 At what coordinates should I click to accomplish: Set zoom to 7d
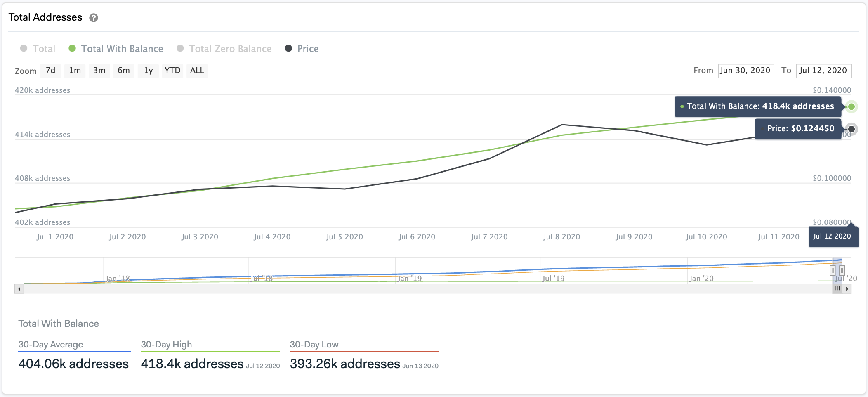[x=51, y=71]
